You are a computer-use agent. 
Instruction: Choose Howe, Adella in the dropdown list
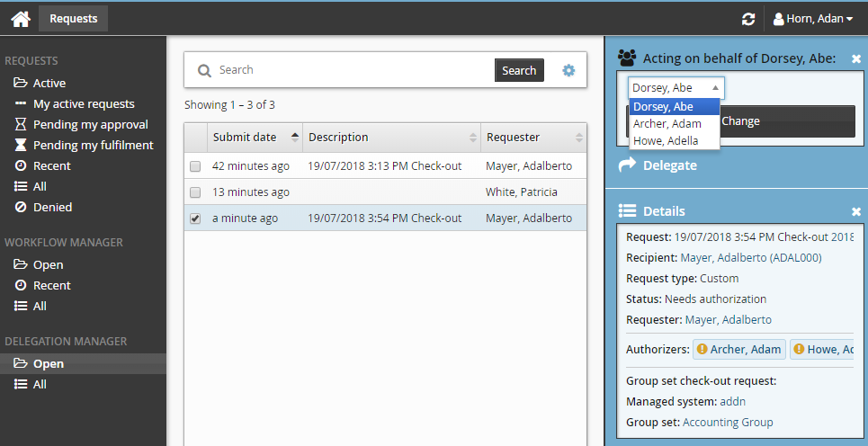(666, 140)
